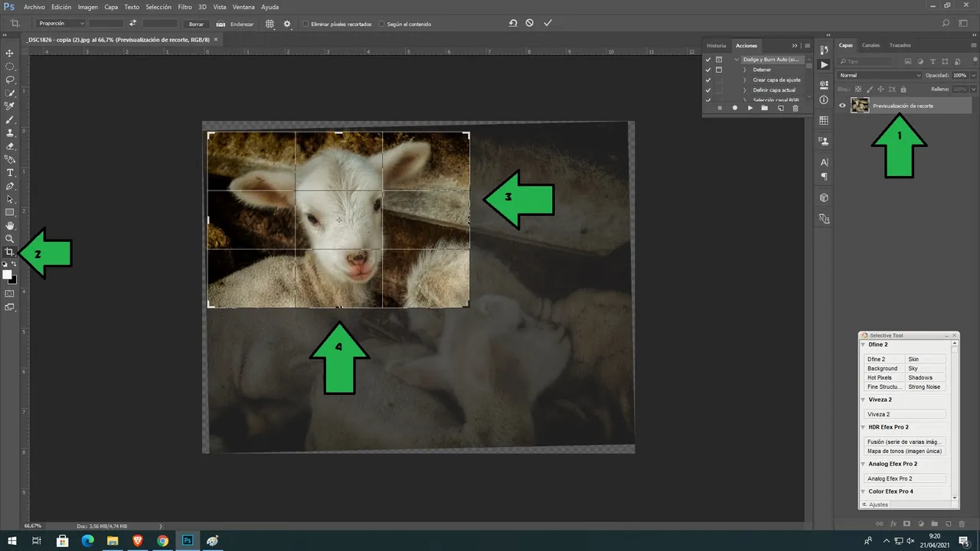Viewport: 980px width, 551px height.
Task: Play the selected action in Acciones
Action: coord(750,109)
